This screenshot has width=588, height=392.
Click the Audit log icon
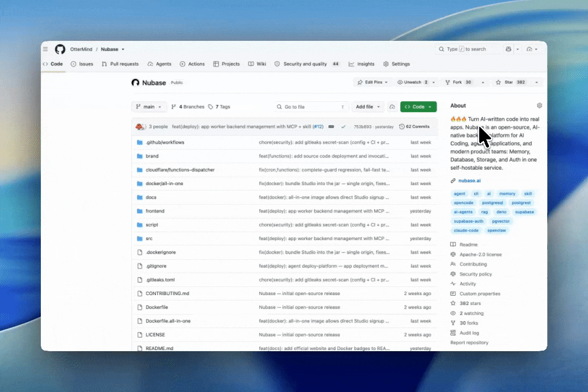click(453, 333)
